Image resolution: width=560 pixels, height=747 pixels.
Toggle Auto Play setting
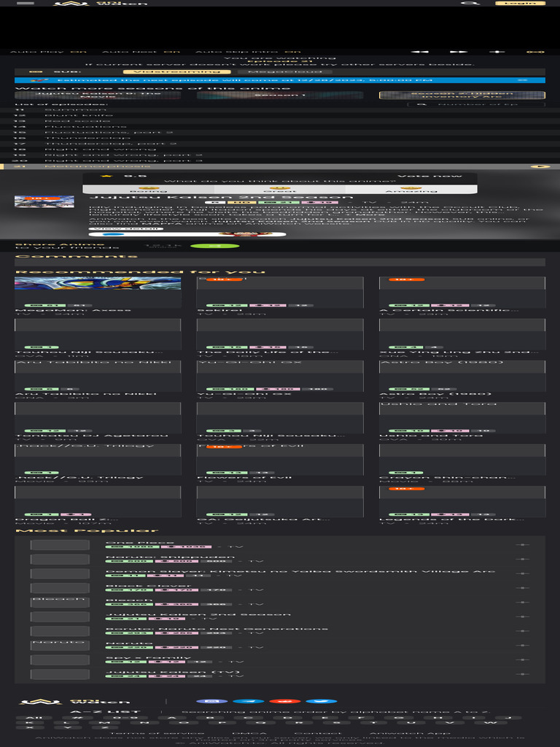tap(48, 52)
